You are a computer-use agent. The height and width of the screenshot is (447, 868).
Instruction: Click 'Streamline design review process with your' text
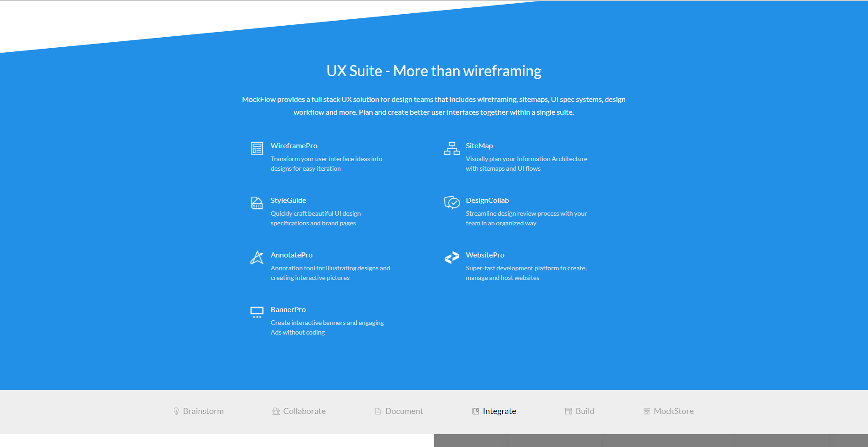(x=527, y=213)
